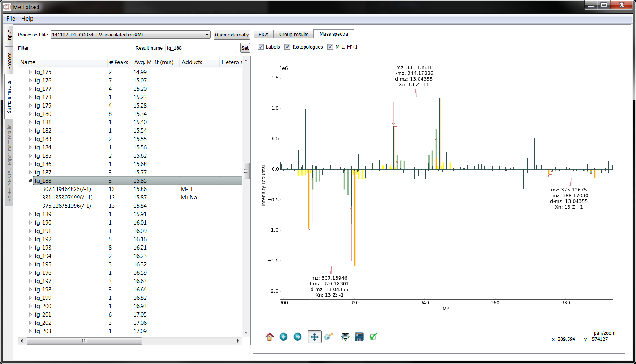The width and height of the screenshot is (636, 364).
Task: Select the fg_195 row
Action: (x=130, y=264)
